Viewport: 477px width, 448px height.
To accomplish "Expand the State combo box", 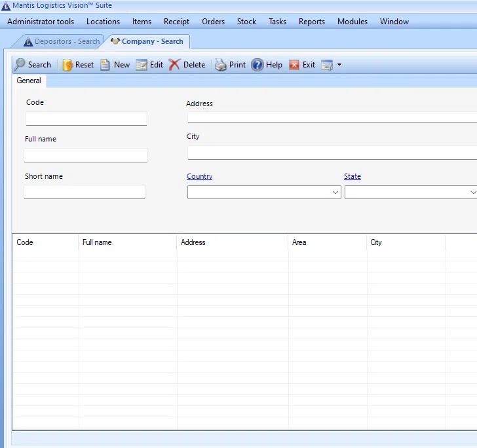I will pyautogui.click(x=473, y=193).
